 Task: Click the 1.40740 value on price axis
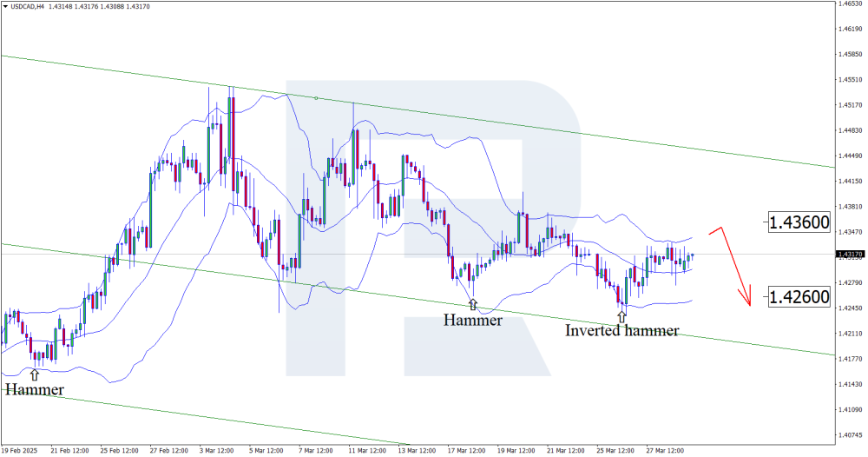[x=851, y=434]
